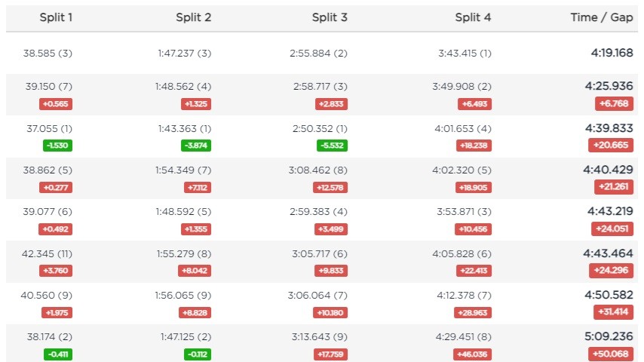The height and width of the screenshot is (362, 644).
Task: Click the final time 5:09.236
Action: 612,338
